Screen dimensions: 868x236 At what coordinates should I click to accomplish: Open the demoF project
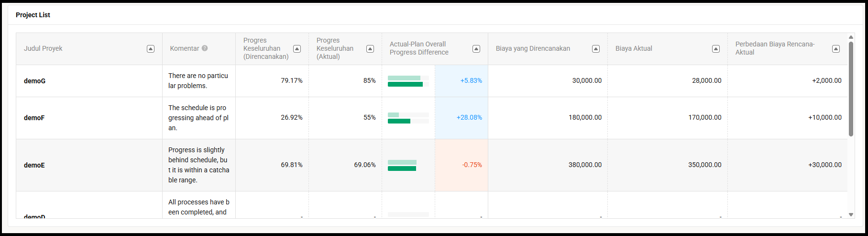tap(34, 118)
